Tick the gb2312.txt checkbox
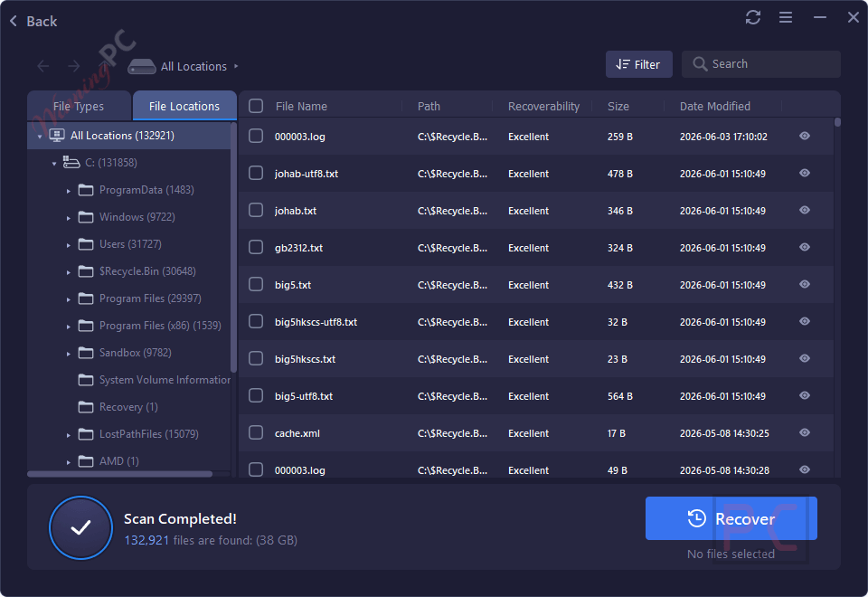 point(256,247)
